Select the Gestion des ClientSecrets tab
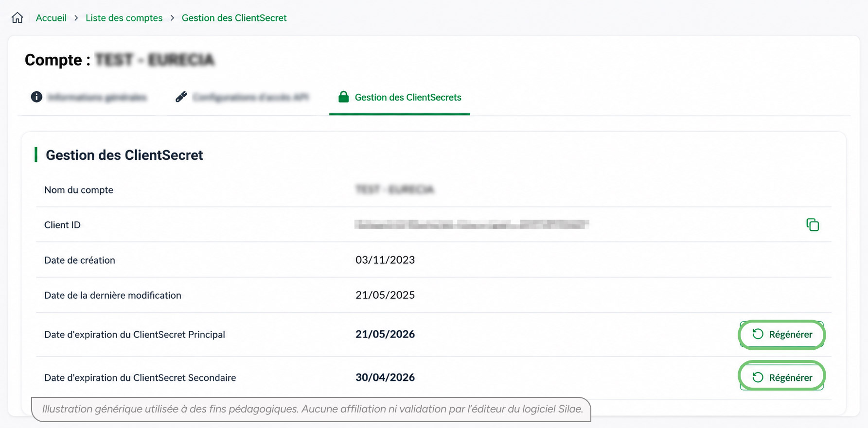This screenshot has width=868, height=428. (400, 97)
